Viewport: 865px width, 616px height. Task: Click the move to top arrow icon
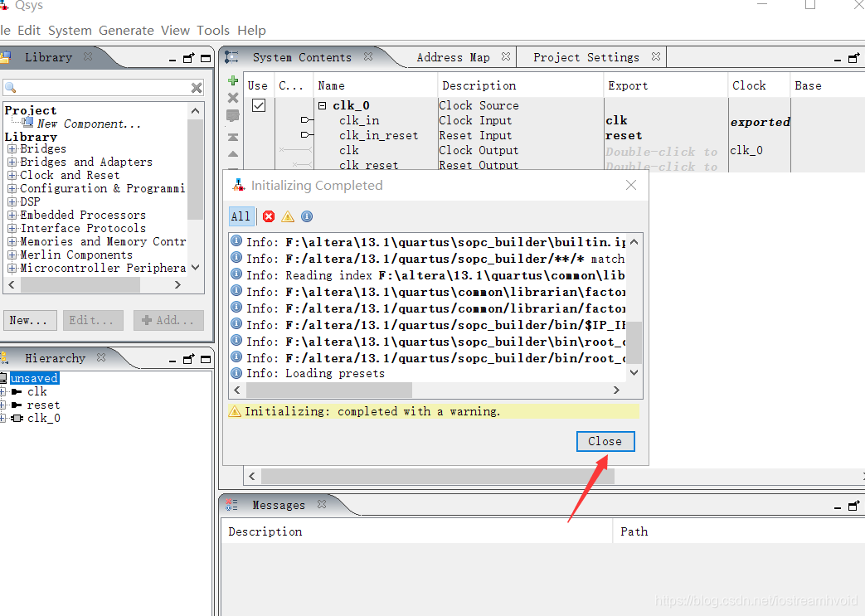click(x=233, y=137)
